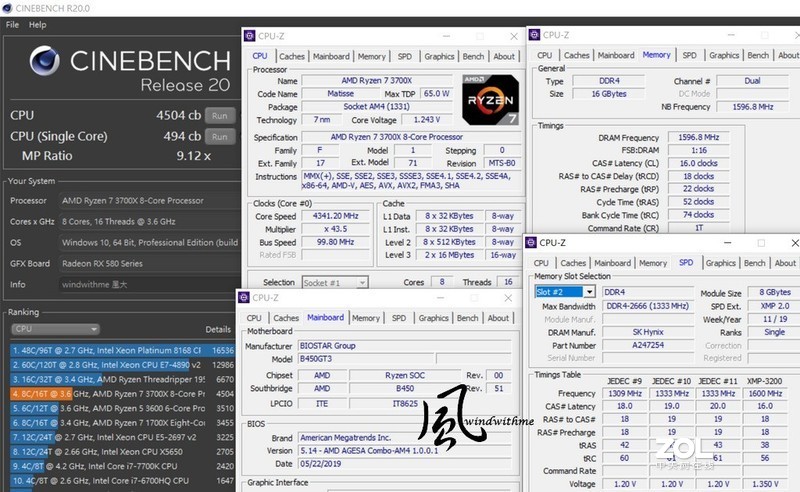Open the Help menu in Cinebench
This screenshot has width=800, height=492.
pyautogui.click(x=37, y=24)
